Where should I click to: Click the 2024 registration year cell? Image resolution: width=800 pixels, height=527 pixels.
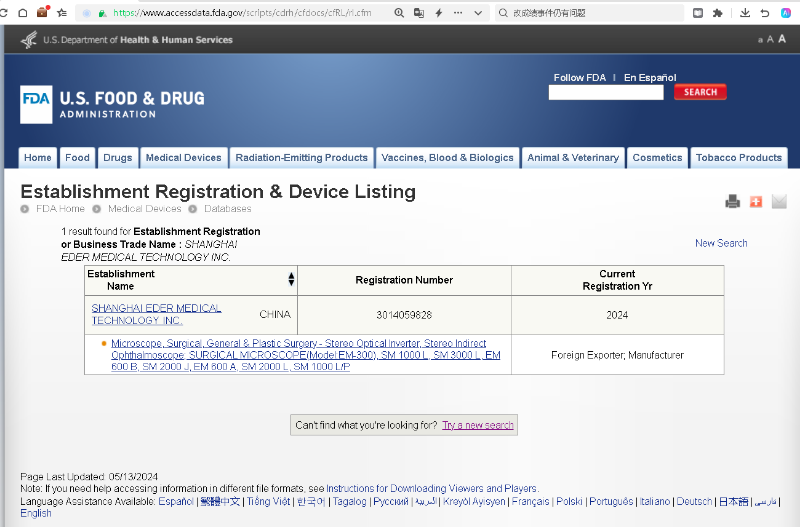point(617,315)
